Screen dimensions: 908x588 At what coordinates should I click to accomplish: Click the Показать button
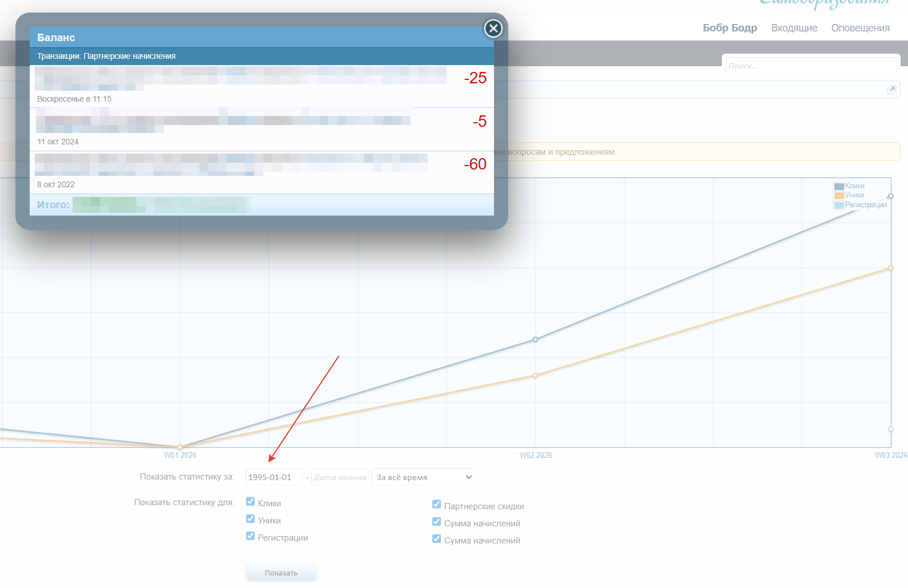pos(281,573)
